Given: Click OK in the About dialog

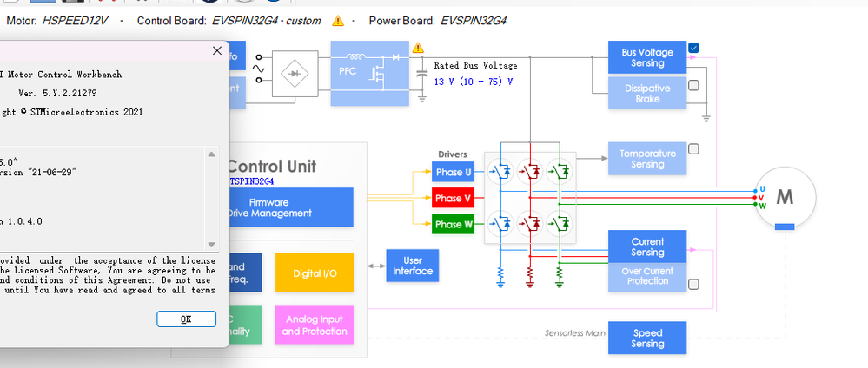Looking at the screenshot, I should coord(186,319).
